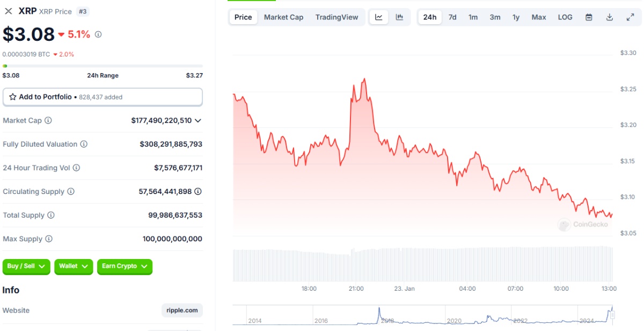This screenshot has width=644, height=331.
Task: Click the $3.27 range high value
Action: pos(194,76)
